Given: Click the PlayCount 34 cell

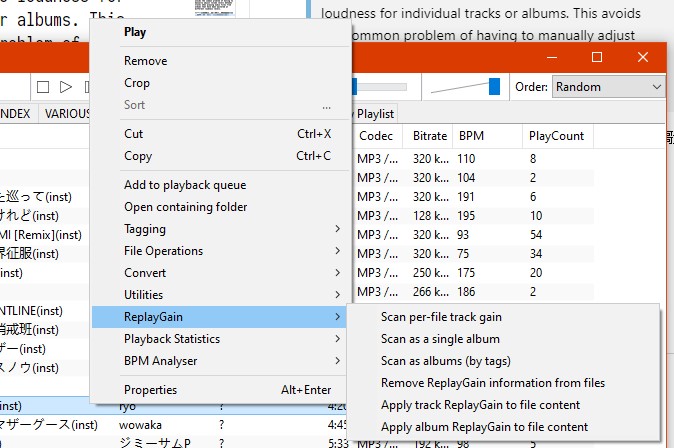Looking at the screenshot, I should [x=536, y=254].
